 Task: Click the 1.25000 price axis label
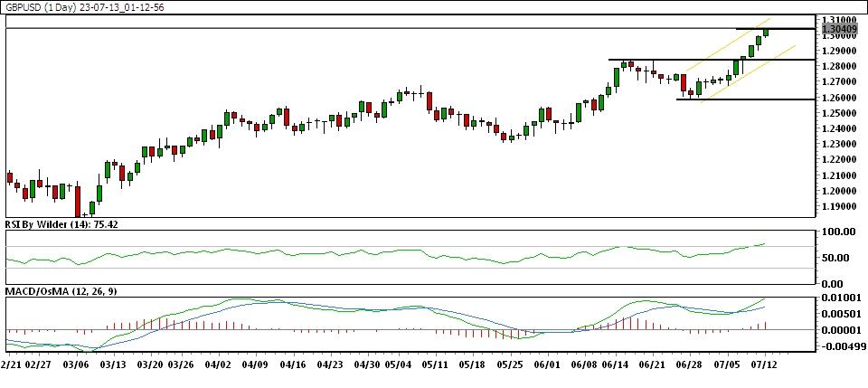tap(839, 113)
